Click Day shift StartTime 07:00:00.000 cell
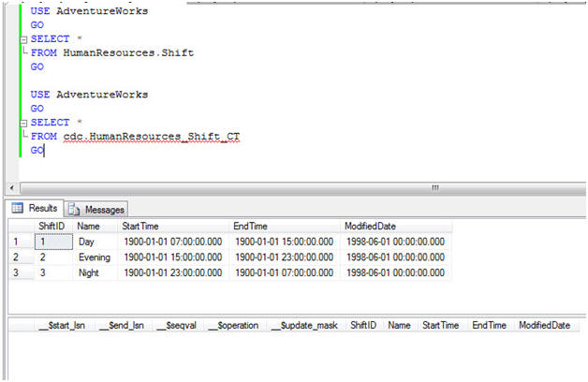 pos(173,242)
